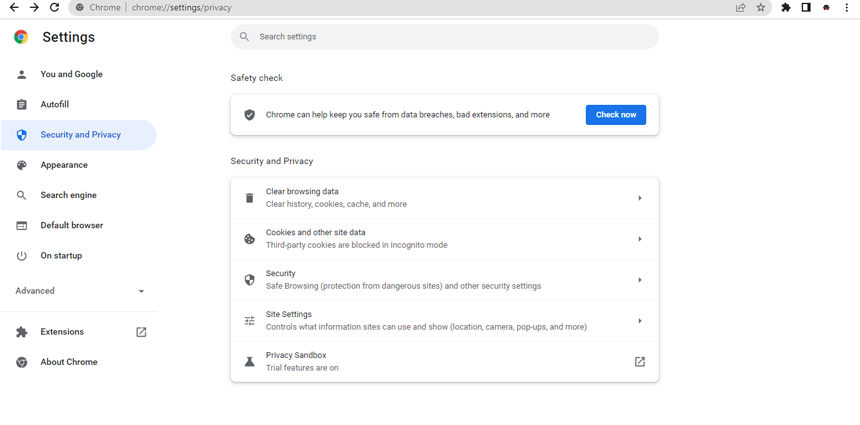Click the search magnifier in Search settings

244,37
